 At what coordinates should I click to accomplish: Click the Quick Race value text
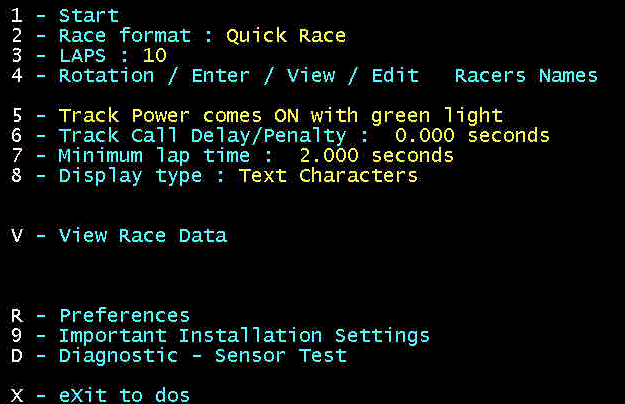click(286, 35)
